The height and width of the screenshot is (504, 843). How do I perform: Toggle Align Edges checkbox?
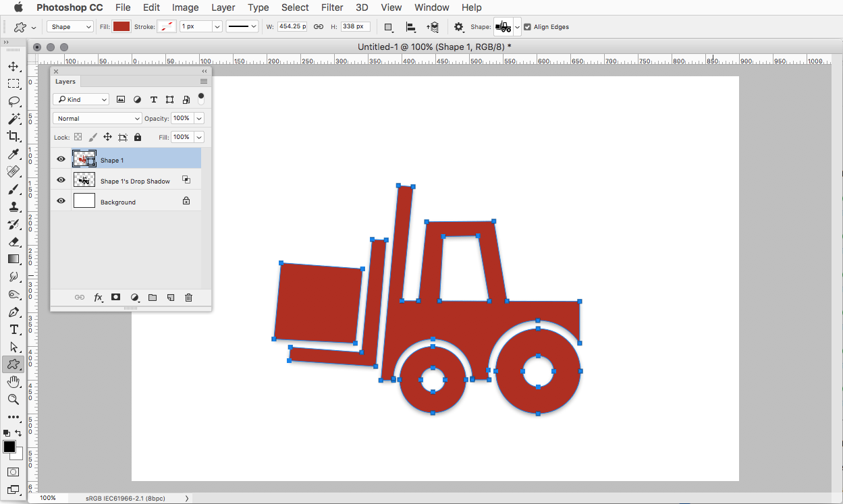point(527,27)
